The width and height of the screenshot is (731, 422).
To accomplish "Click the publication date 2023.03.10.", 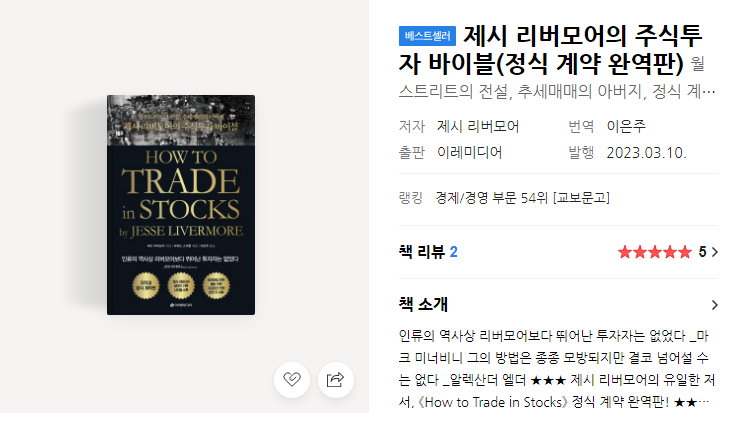I will tap(646, 152).
